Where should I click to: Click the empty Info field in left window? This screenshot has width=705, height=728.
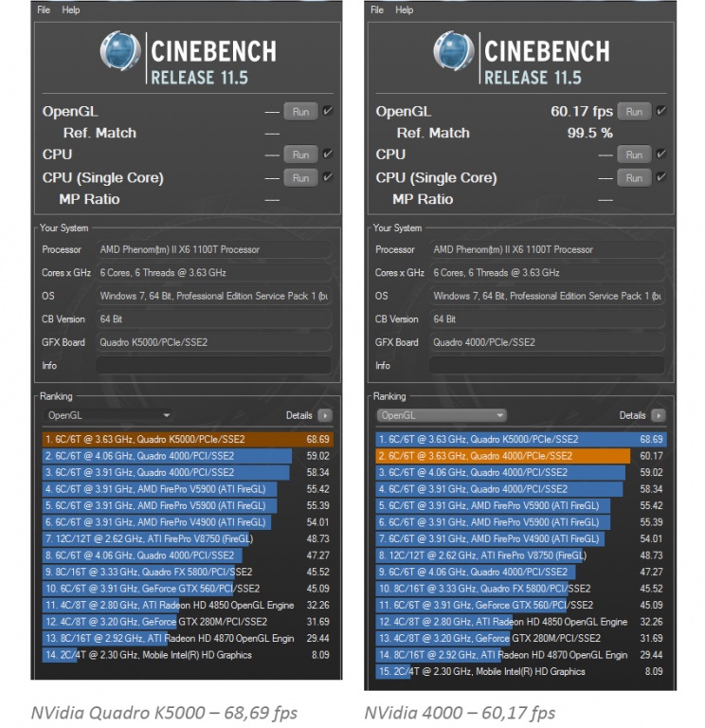click(213, 365)
